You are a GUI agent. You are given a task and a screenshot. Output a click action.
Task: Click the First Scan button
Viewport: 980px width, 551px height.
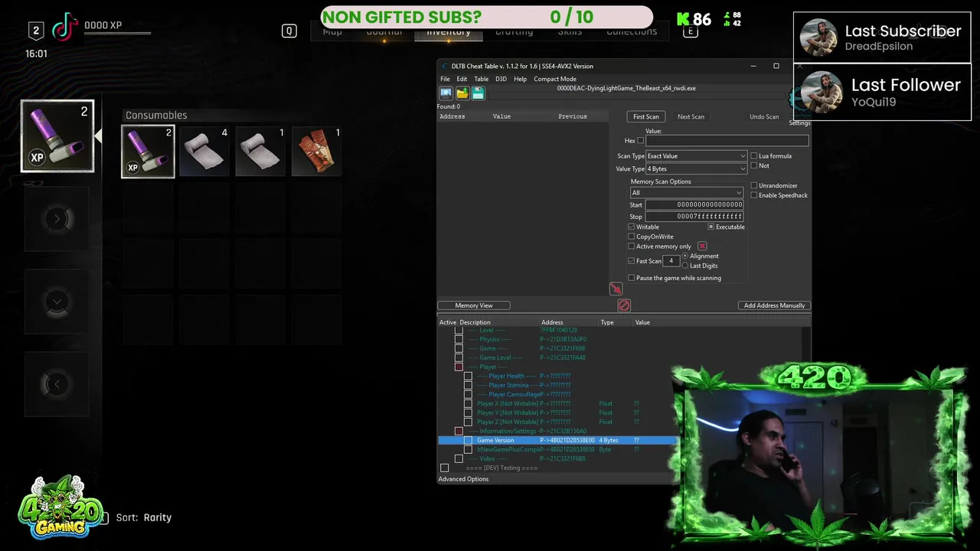[x=645, y=116]
